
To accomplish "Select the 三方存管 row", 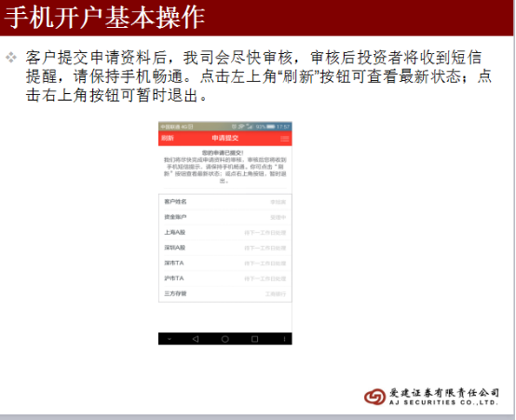I will click(x=225, y=293).
